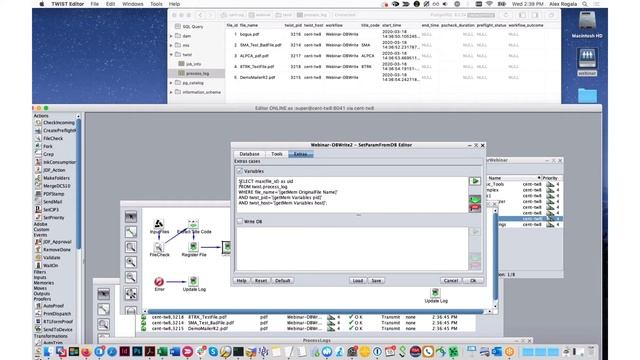Click the Actions palette vertical scrollbar
Image resolution: width=640 pixels, height=360 pixels.
tap(78, 184)
